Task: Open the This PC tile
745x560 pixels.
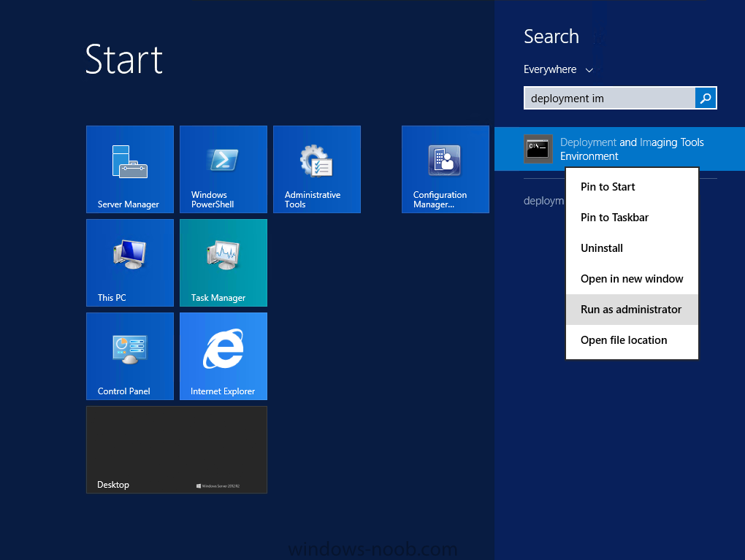Action: 130,263
